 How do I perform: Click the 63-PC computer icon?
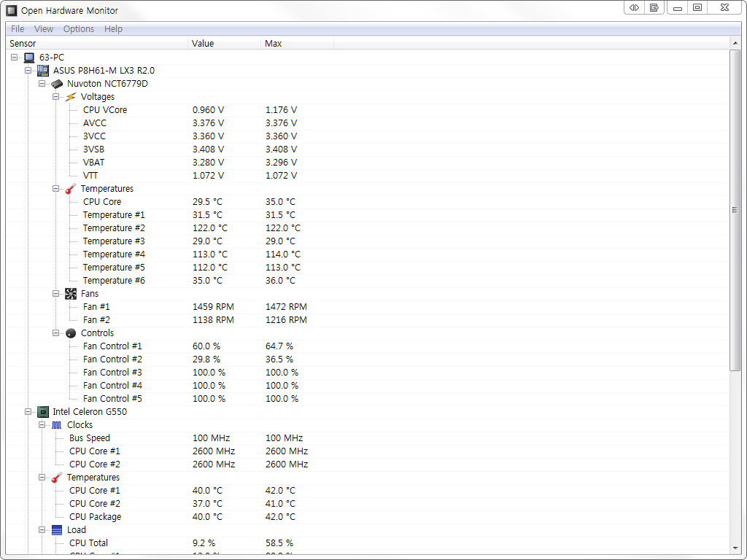(29, 58)
